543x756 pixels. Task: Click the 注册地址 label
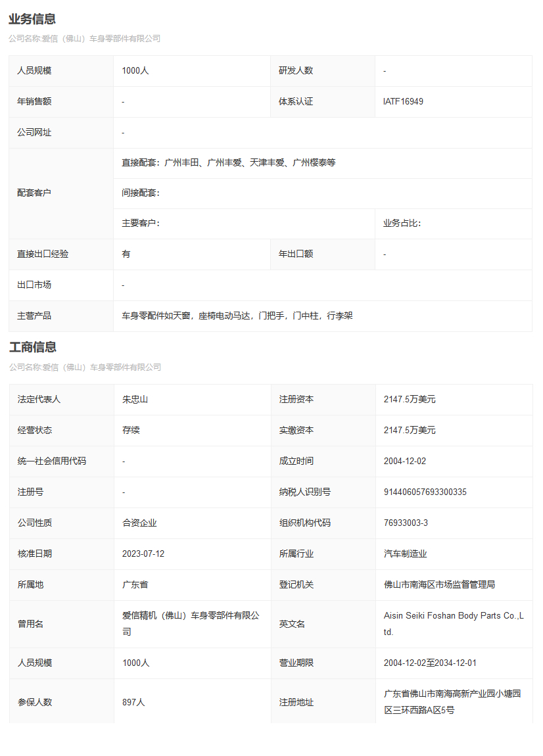click(x=296, y=702)
